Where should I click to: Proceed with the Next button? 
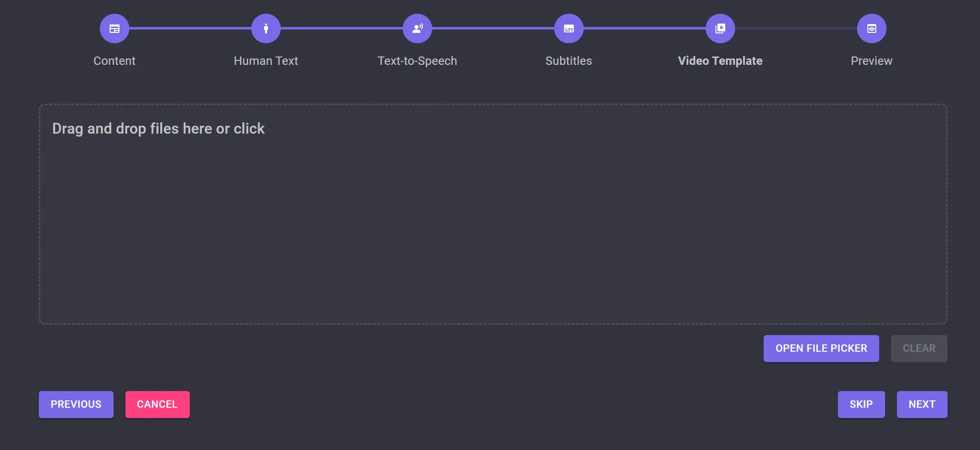pos(921,404)
